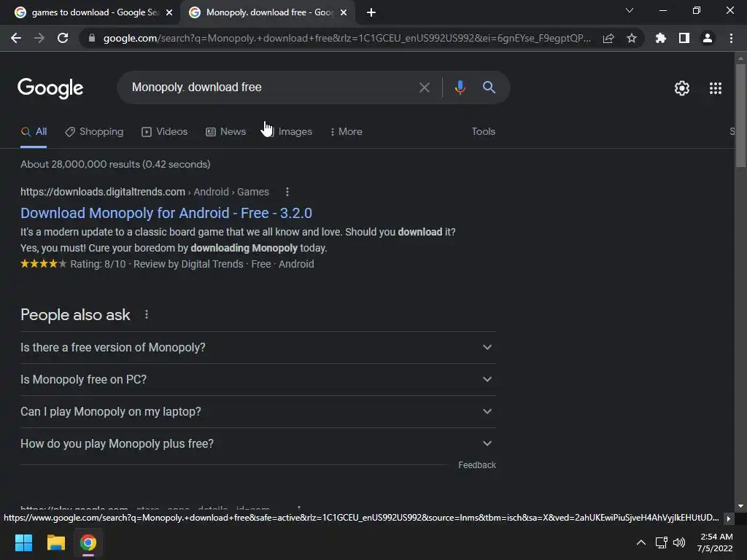This screenshot has height=560, width=747.
Task: Switch to the Shopping tab
Action: [x=94, y=132]
